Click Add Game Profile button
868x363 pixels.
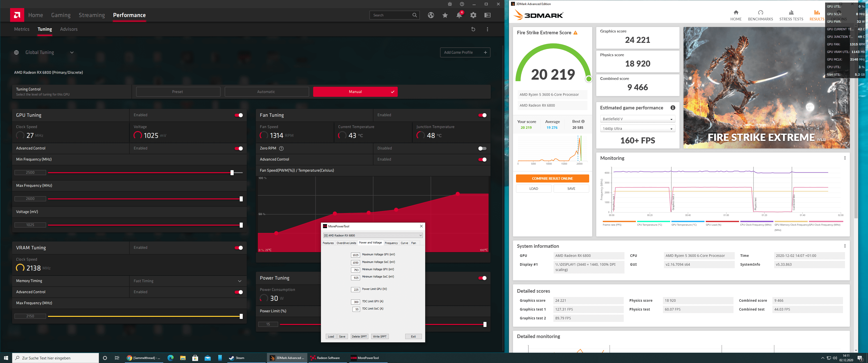pyautogui.click(x=465, y=52)
